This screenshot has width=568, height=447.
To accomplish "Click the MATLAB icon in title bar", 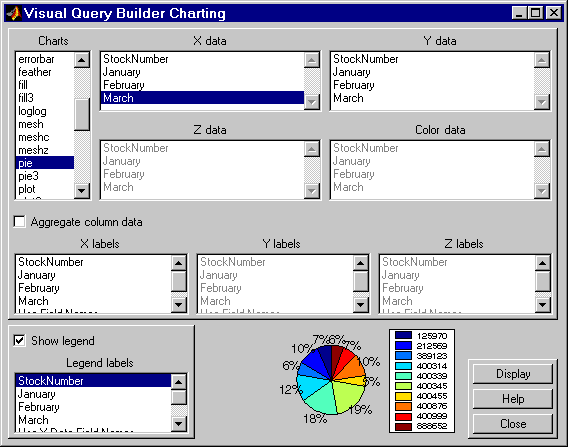I will point(13,13).
